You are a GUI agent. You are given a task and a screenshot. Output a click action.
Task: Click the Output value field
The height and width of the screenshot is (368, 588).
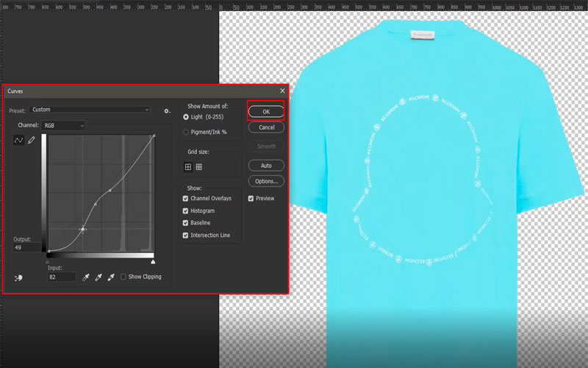tap(26, 247)
